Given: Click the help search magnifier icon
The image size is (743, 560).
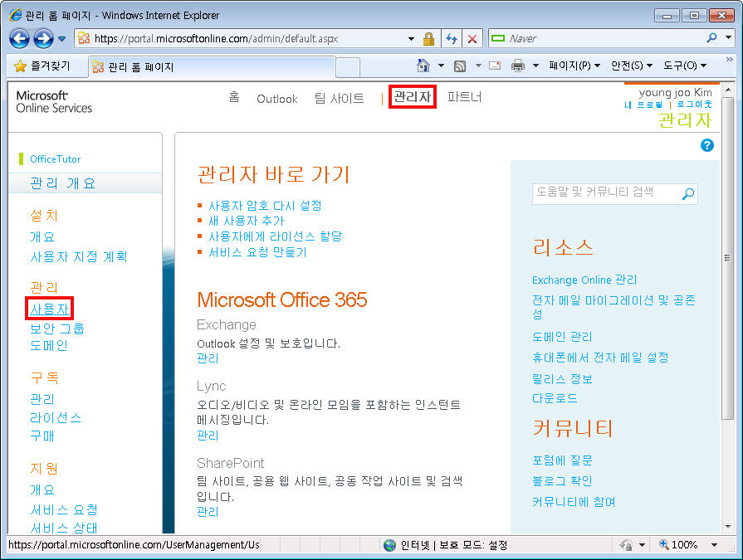Looking at the screenshot, I should pos(688,193).
